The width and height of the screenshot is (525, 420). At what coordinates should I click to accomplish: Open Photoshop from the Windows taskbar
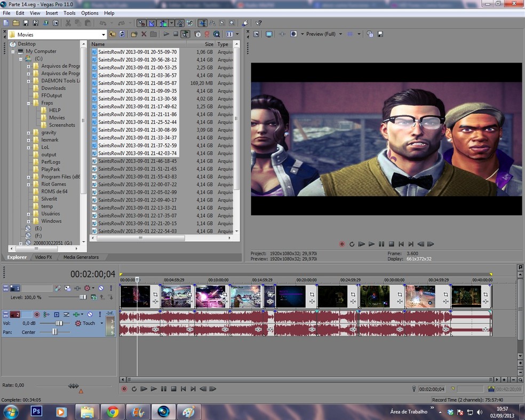(x=37, y=411)
